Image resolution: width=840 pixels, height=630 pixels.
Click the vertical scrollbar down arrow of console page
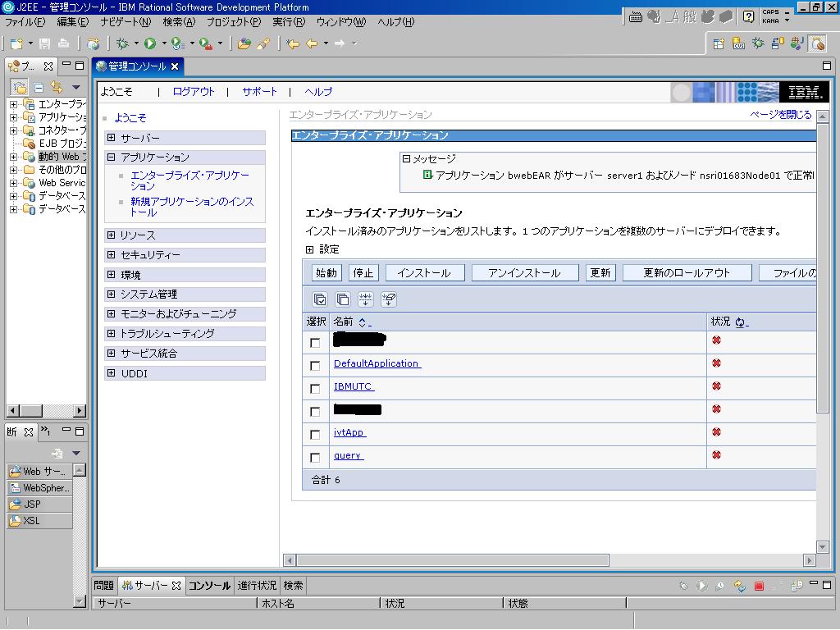823,547
